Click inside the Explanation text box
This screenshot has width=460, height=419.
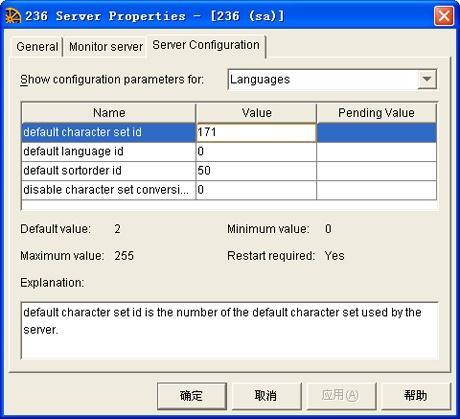pos(229,330)
